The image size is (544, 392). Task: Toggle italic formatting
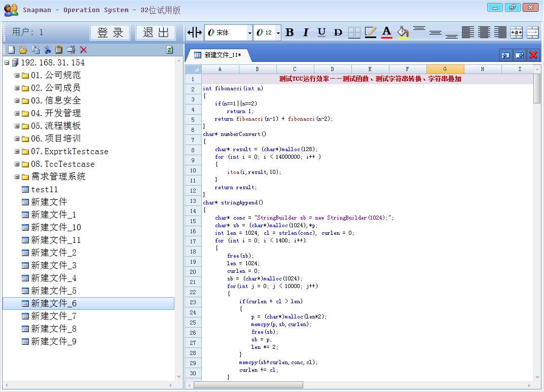[x=305, y=32]
